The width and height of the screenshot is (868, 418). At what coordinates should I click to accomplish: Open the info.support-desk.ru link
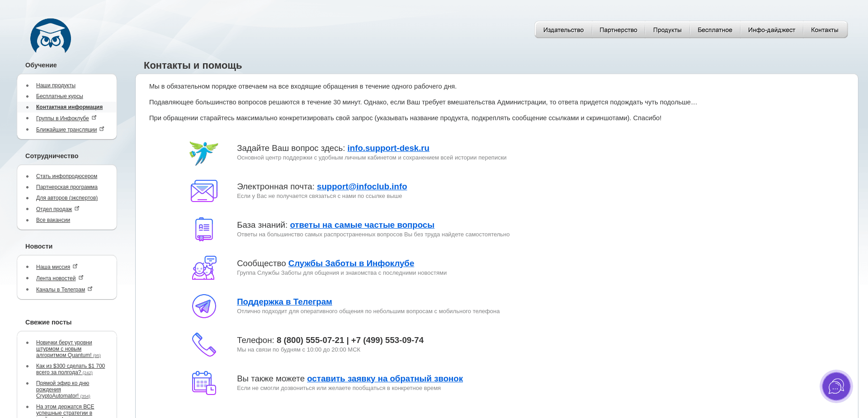click(388, 148)
